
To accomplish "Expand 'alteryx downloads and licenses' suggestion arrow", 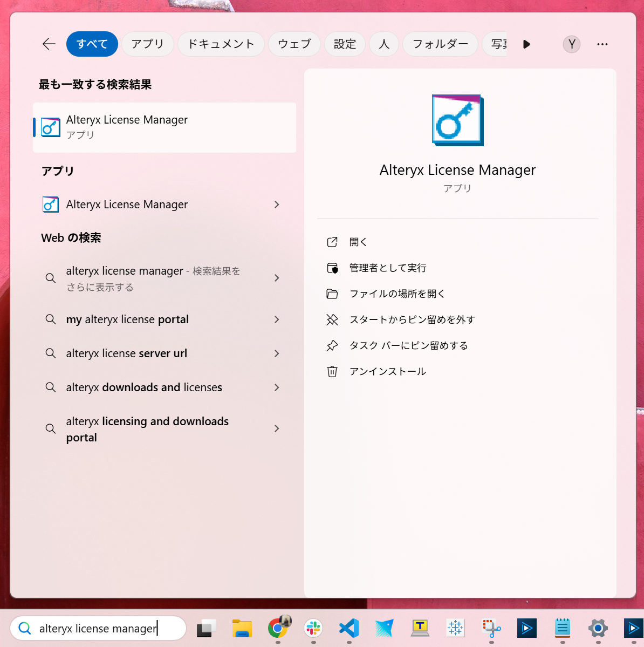I will coord(277,387).
